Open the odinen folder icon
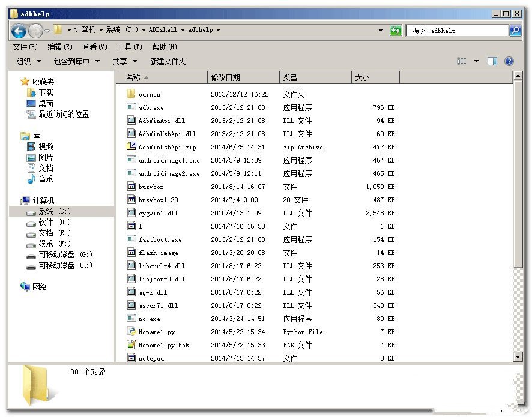532x417 pixels. click(131, 94)
